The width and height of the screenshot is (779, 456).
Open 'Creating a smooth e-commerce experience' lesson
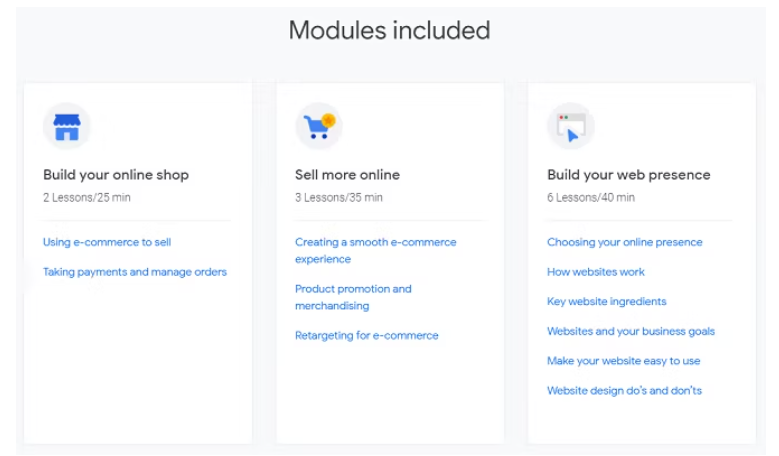coord(376,250)
